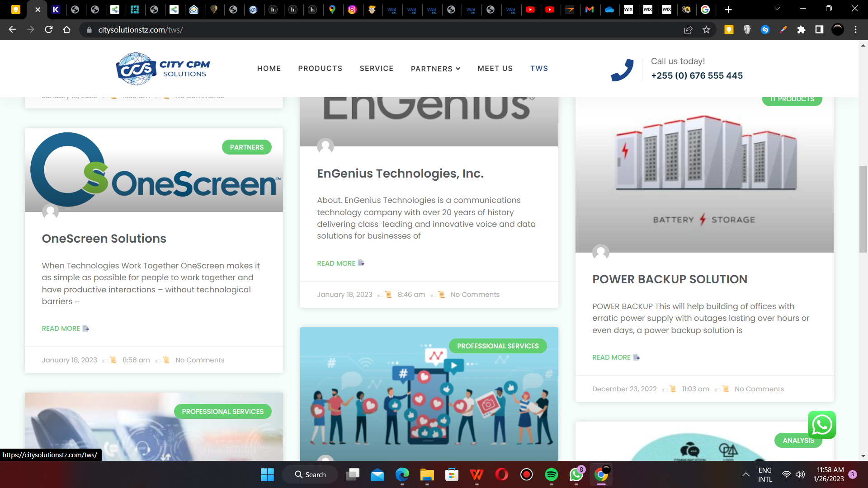Reload the page with refresh icon

[49, 30]
